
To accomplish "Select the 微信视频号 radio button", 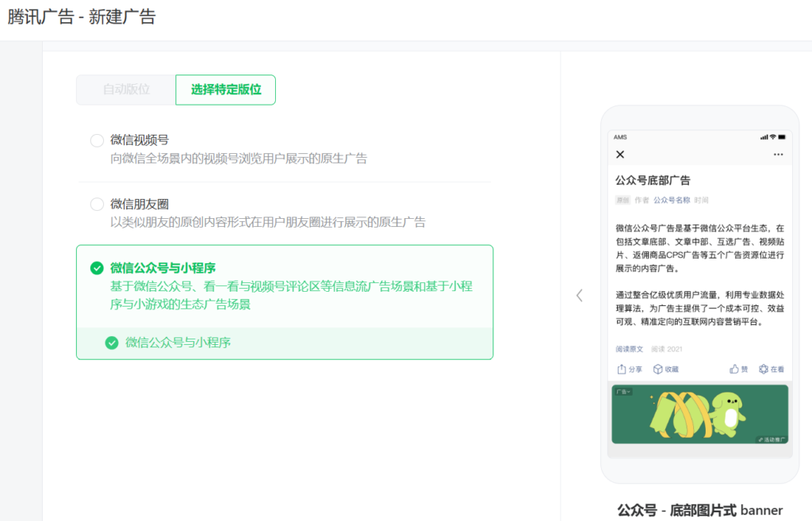I will pos(97,140).
